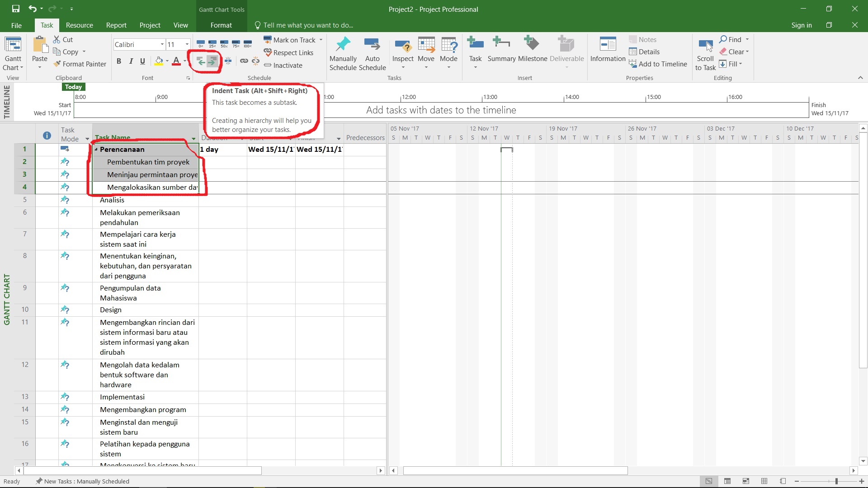Open the Gantt Chart Tools Format tab
The height and width of the screenshot is (488, 868).
[x=221, y=25]
